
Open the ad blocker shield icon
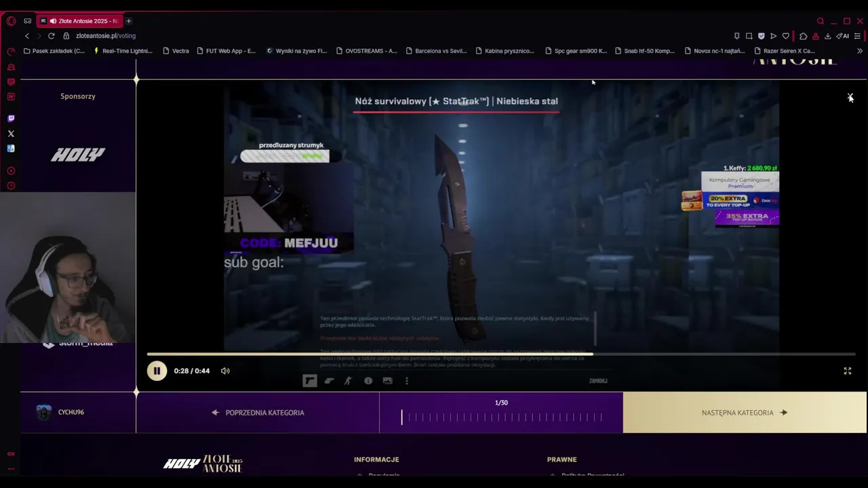point(761,36)
